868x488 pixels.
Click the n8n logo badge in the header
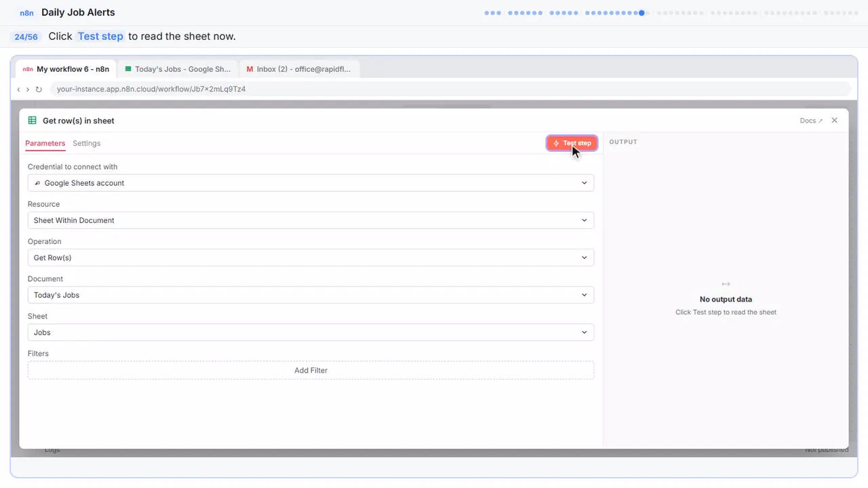(x=26, y=13)
